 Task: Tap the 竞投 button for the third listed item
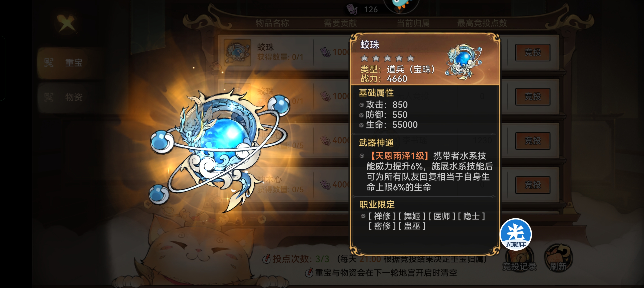coord(532,141)
